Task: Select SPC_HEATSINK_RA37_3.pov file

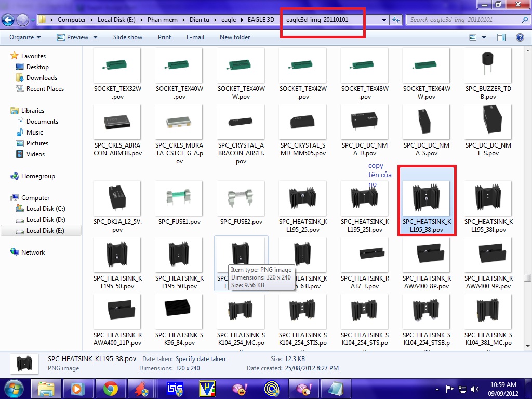Action: click(x=365, y=263)
